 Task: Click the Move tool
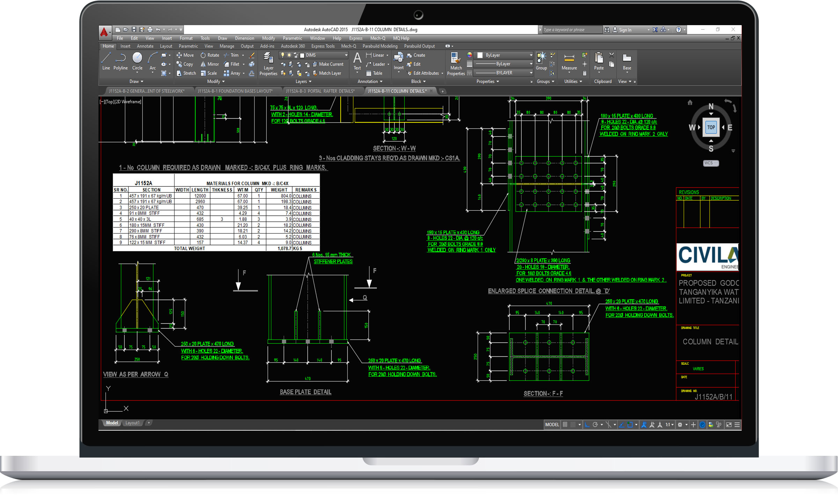click(185, 55)
